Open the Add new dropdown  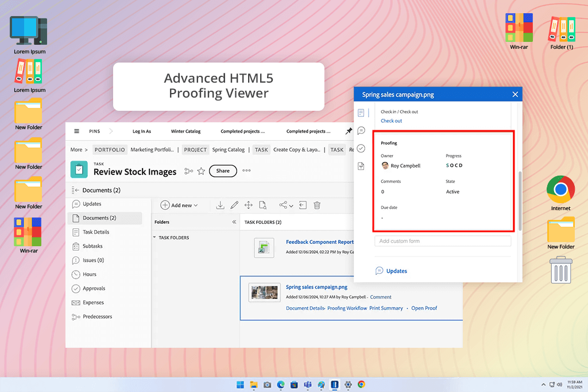[x=179, y=205]
